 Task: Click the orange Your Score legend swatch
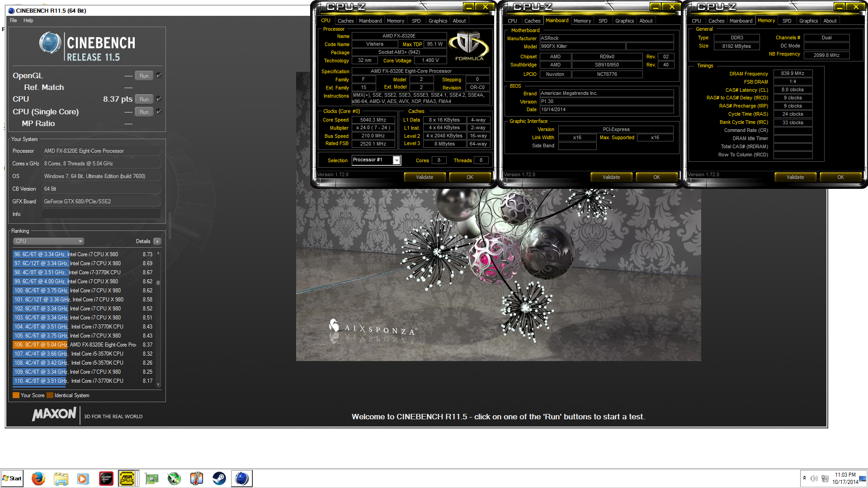click(x=16, y=395)
